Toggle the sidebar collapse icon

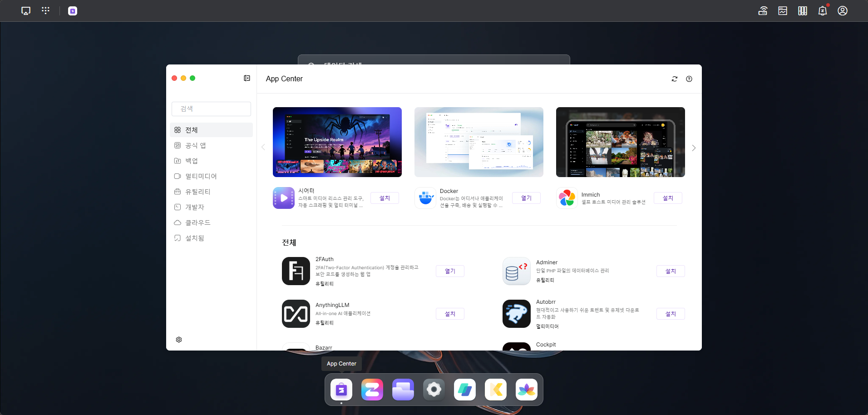click(x=247, y=78)
